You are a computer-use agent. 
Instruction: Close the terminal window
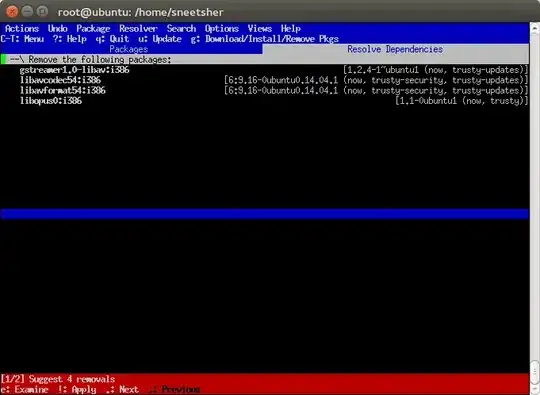[x=12, y=12]
